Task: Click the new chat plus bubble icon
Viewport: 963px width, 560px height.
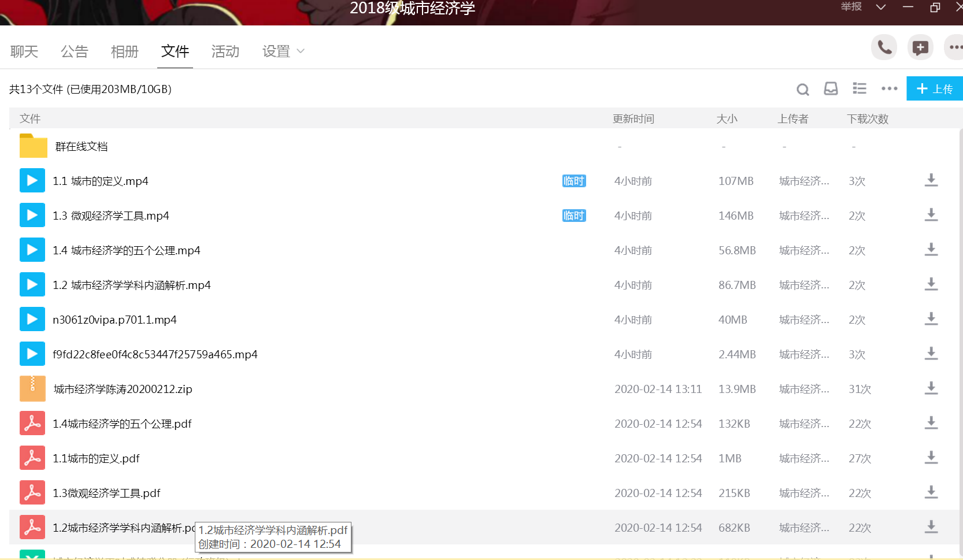Action: 920,47
